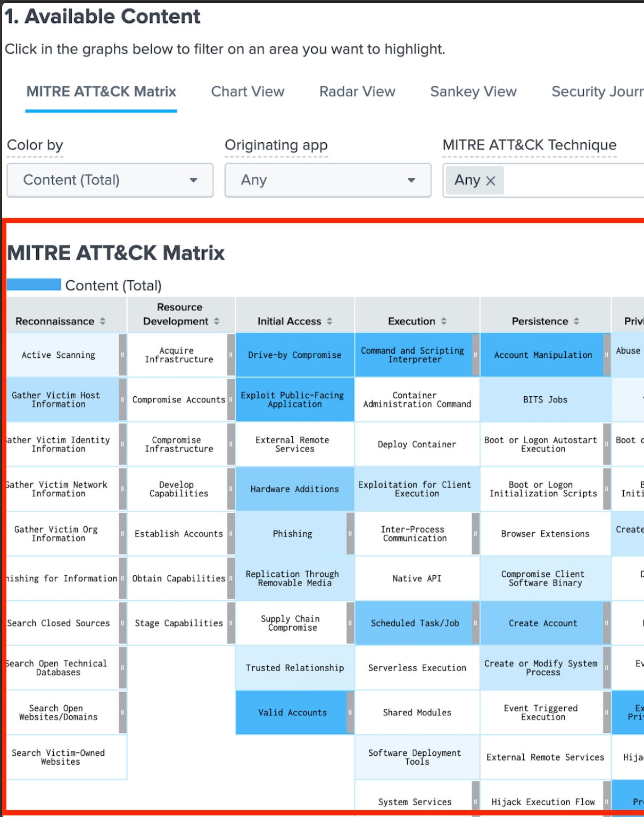Expand sub-techniques handle for Acquire Infrastructure
The image size is (644, 817).
(x=231, y=355)
